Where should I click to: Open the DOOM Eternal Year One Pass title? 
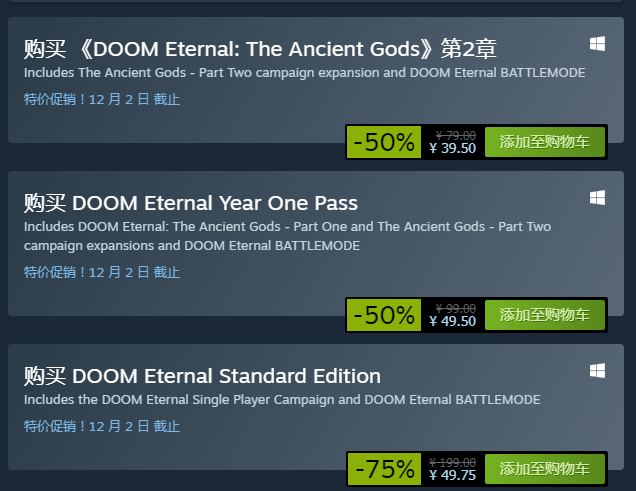(x=191, y=203)
